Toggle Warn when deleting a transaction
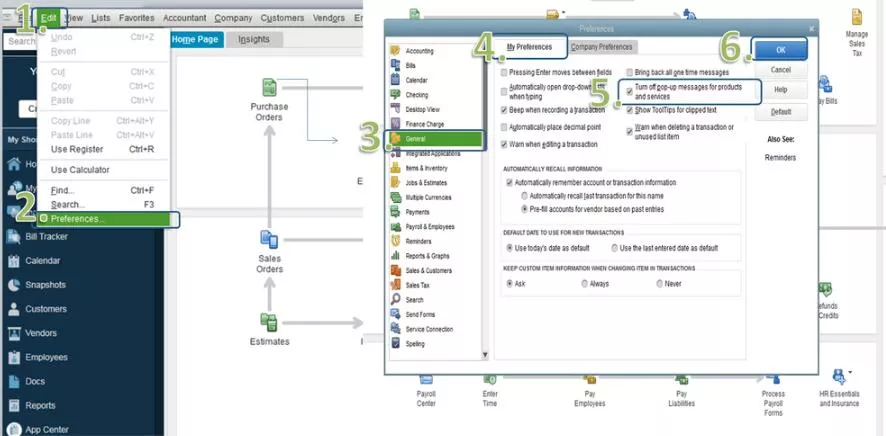This screenshot has height=436, width=886. point(630,131)
